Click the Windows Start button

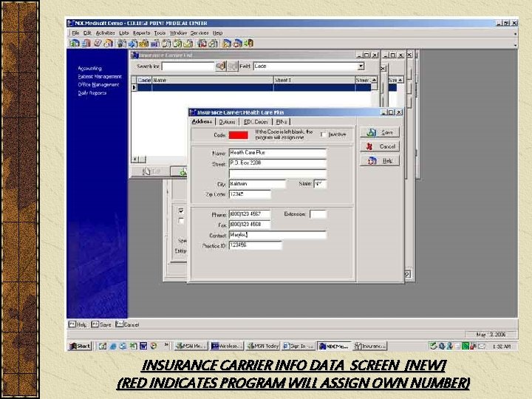(x=80, y=346)
